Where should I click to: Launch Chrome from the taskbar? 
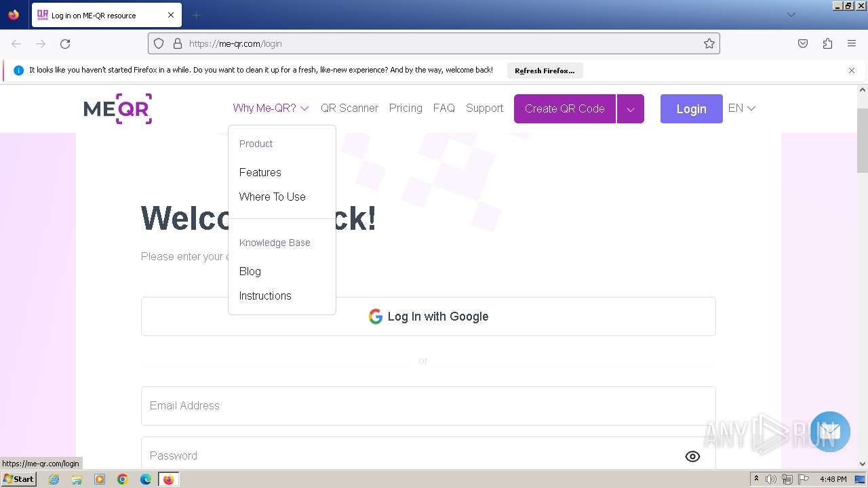[x=123, y=479]
